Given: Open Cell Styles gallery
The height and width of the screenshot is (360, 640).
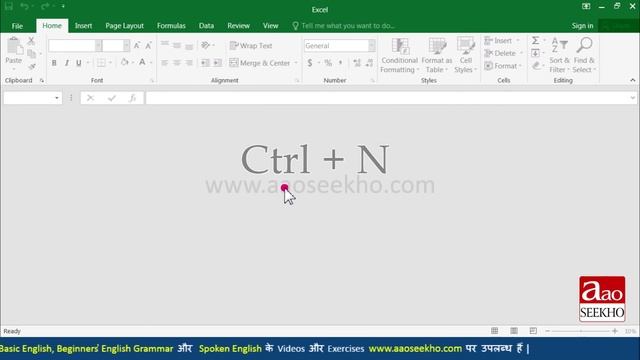Looking at the screenshot, I should pos(465,56).
